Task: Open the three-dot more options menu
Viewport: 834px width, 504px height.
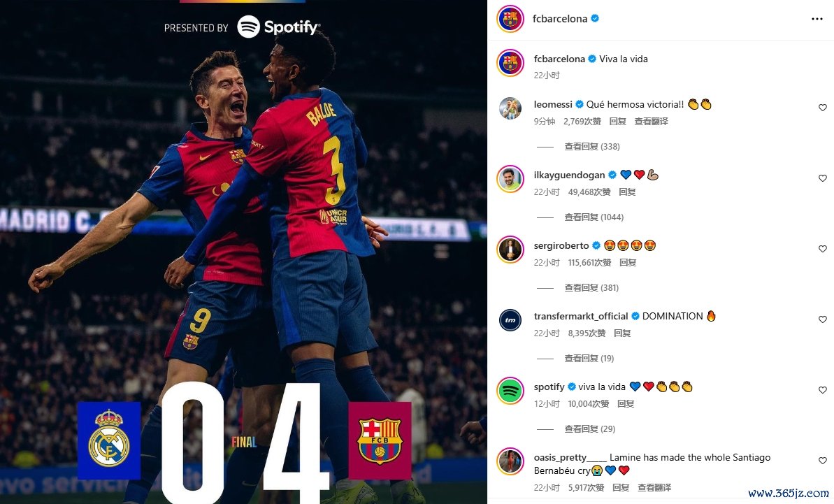Action: (x=817, y=19)
